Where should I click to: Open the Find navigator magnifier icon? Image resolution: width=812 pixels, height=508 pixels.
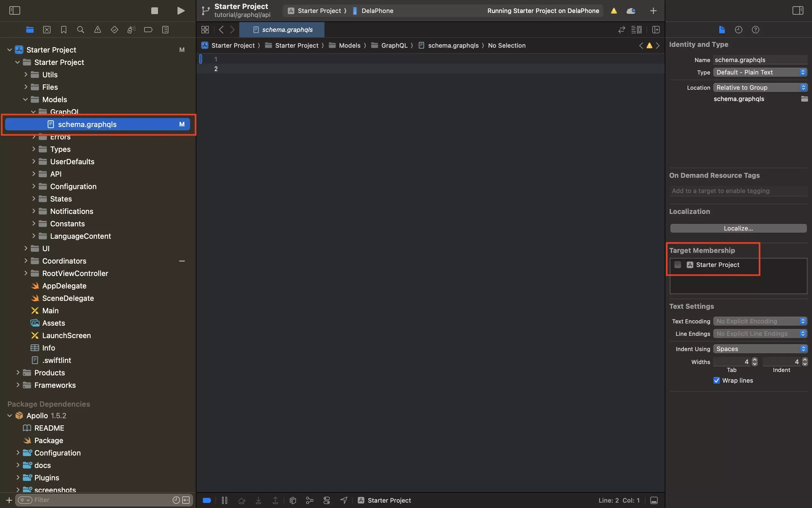(81, 30)
